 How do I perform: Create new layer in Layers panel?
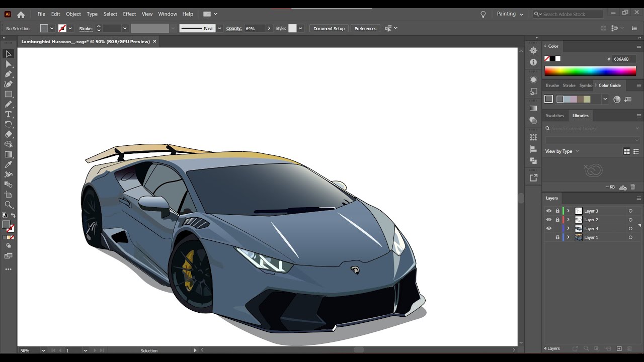[x=619, y=348]
